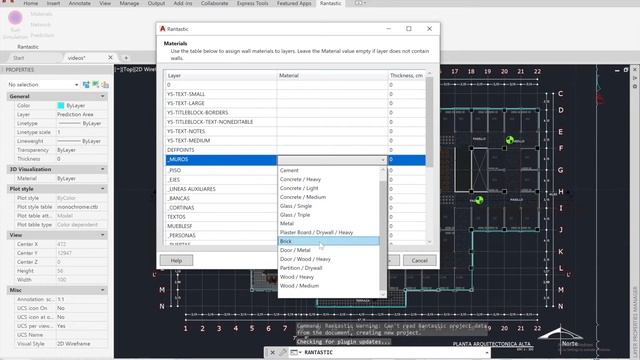Open the Materials button in ribbon
This screenshot has height=360, width=640.
[x=41, y=14]
